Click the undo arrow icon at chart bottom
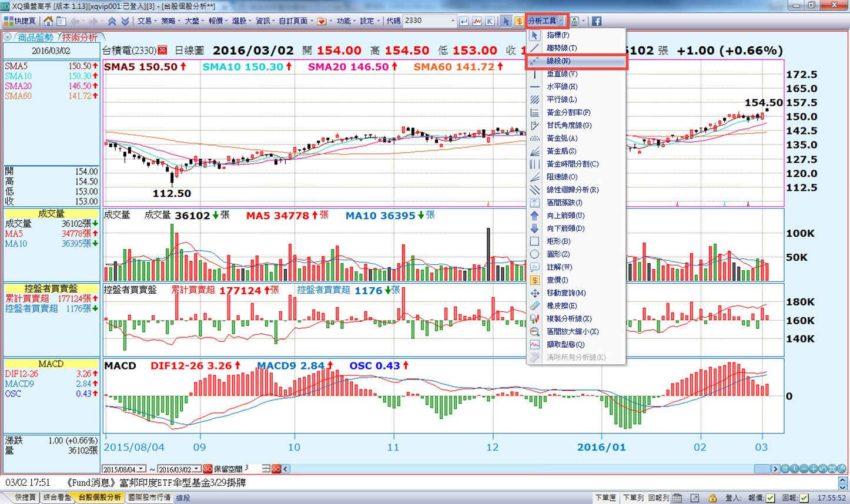The image size is (850, 504). tap(823, 469)
